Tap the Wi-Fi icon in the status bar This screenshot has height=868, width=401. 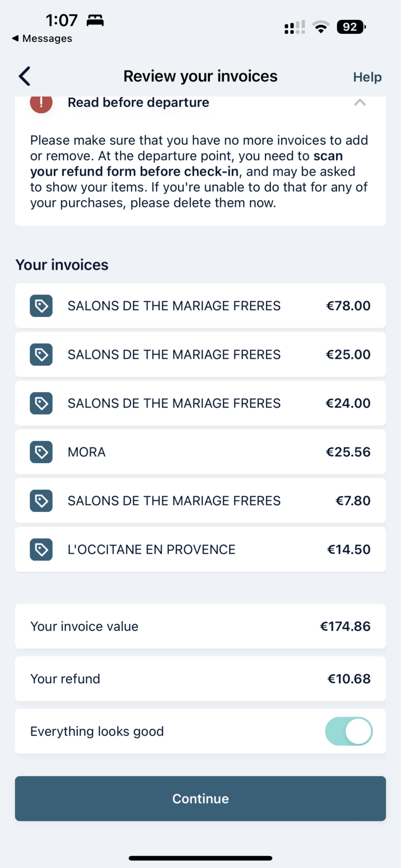(321, 27)
